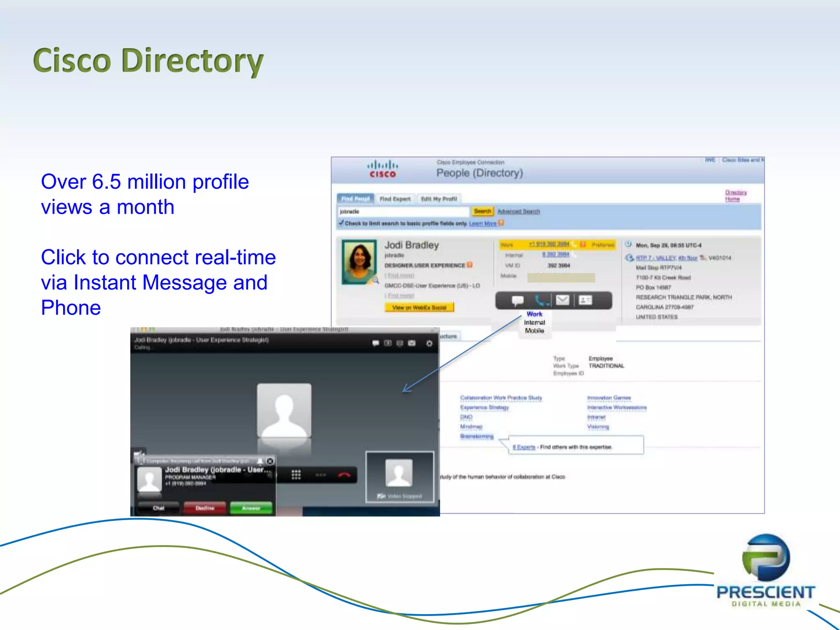Click the Answer button

251,508
